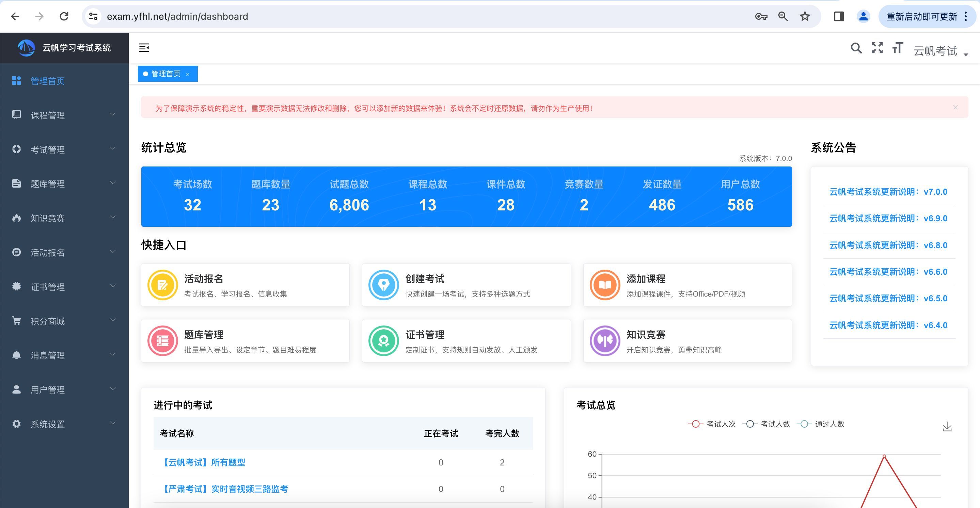Open update notes link for v7.0.0
Screen dimensions: 980x508
(x=888, y=192)
